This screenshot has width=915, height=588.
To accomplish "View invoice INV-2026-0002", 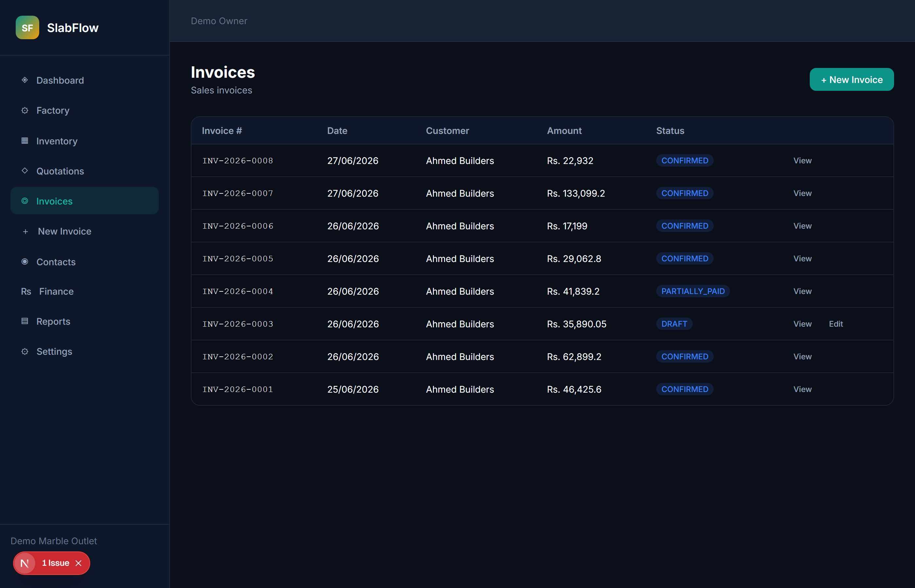I will click(x=802, y=356).
